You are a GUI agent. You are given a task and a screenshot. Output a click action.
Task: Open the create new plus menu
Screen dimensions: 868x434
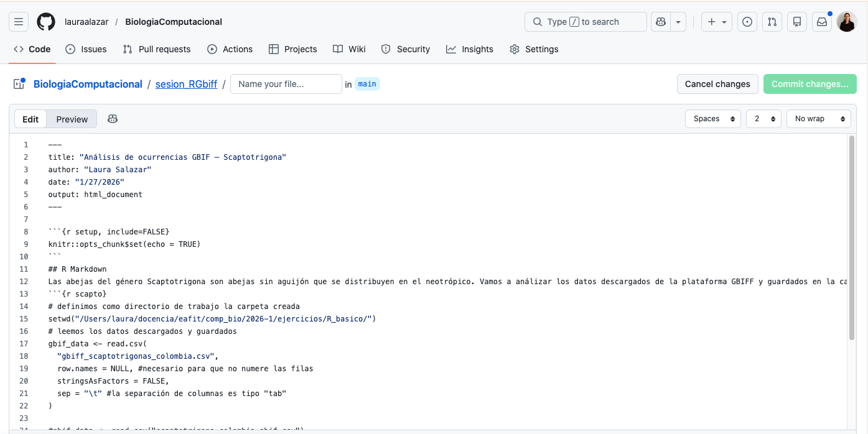coord(717,22)
